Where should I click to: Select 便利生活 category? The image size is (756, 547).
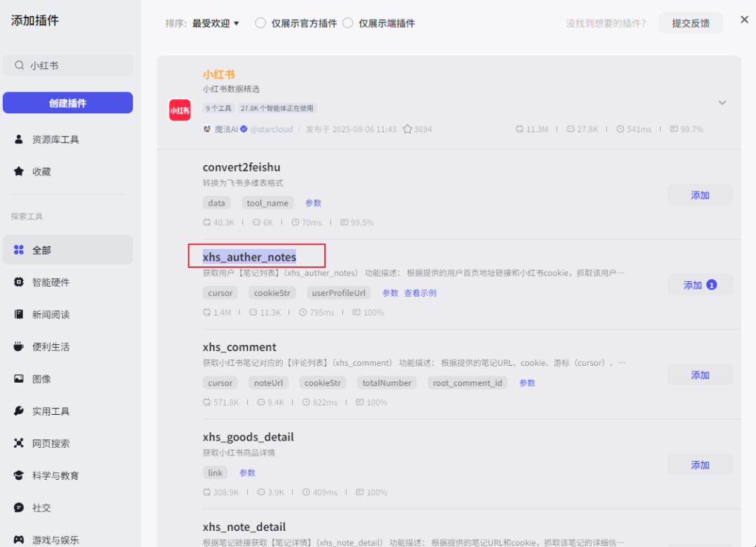tap(67, 346)
